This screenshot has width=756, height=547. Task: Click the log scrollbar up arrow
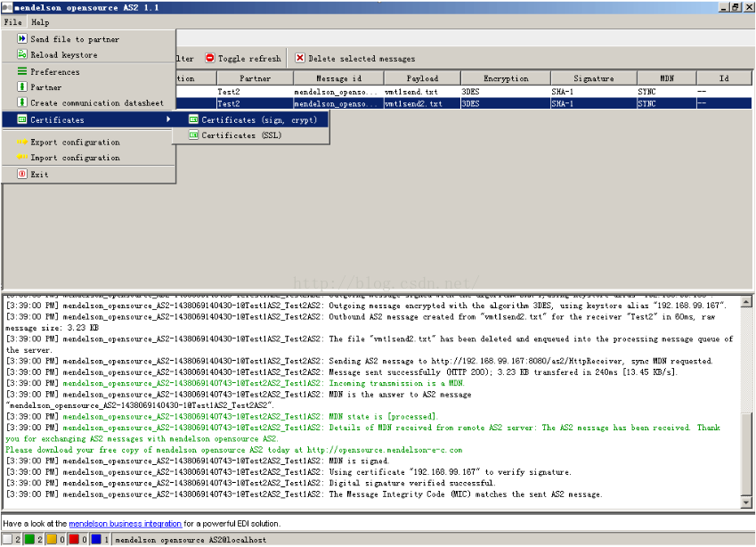point(746,302)
